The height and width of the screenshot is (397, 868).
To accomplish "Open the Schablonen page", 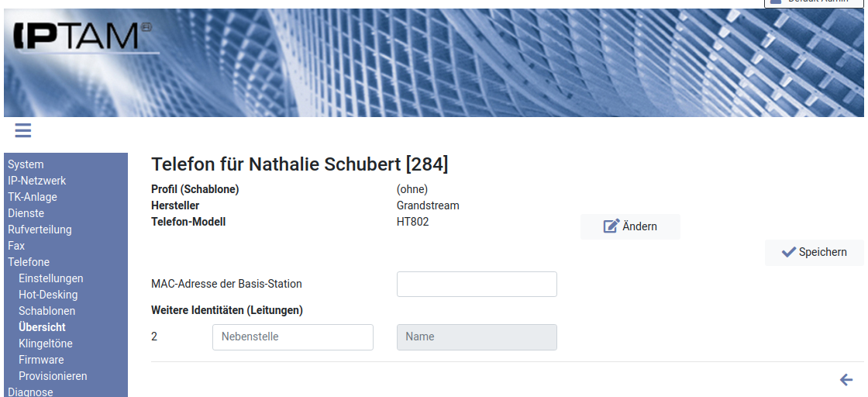I will 46,311.
